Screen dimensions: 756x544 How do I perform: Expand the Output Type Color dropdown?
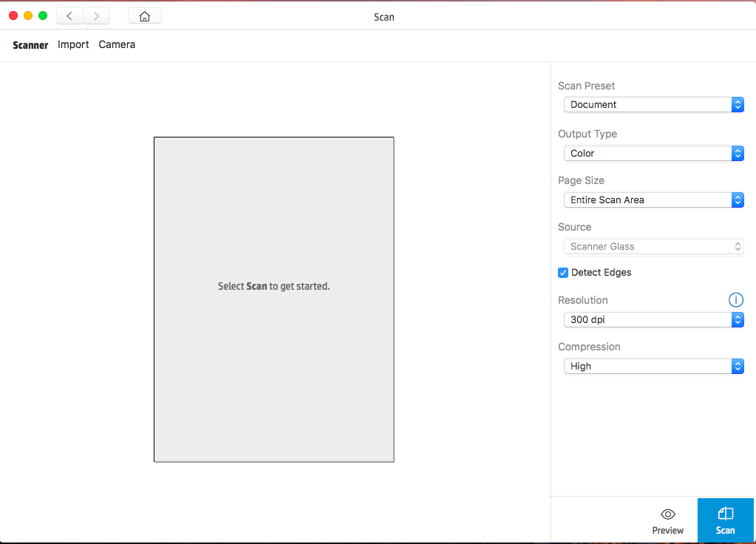coord(653,154)
